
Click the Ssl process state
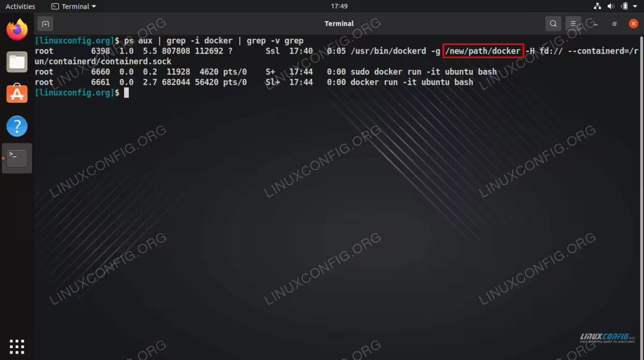click(x=273, y=51)
